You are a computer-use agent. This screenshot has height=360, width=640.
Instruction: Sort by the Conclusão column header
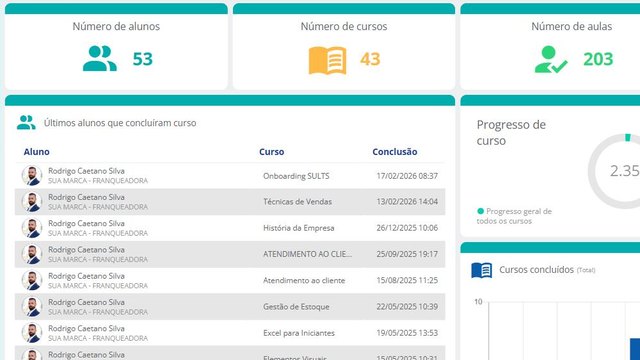pos(395,152)
